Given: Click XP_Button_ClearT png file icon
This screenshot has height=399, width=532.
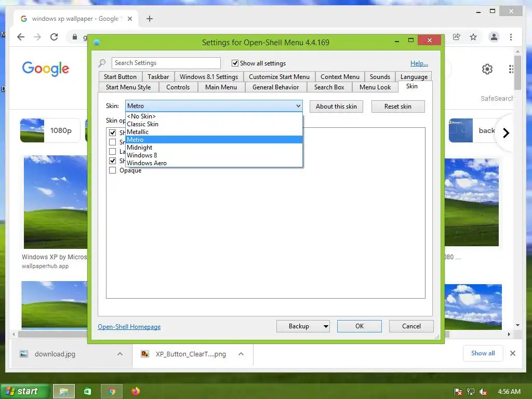Looking at the screenshot, I should pos(145,354).
